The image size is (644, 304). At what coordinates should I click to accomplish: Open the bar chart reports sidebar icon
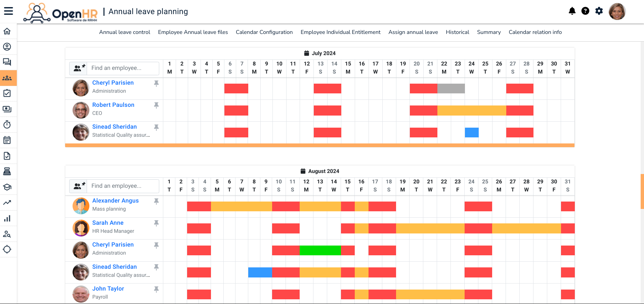tap(7, 218)
